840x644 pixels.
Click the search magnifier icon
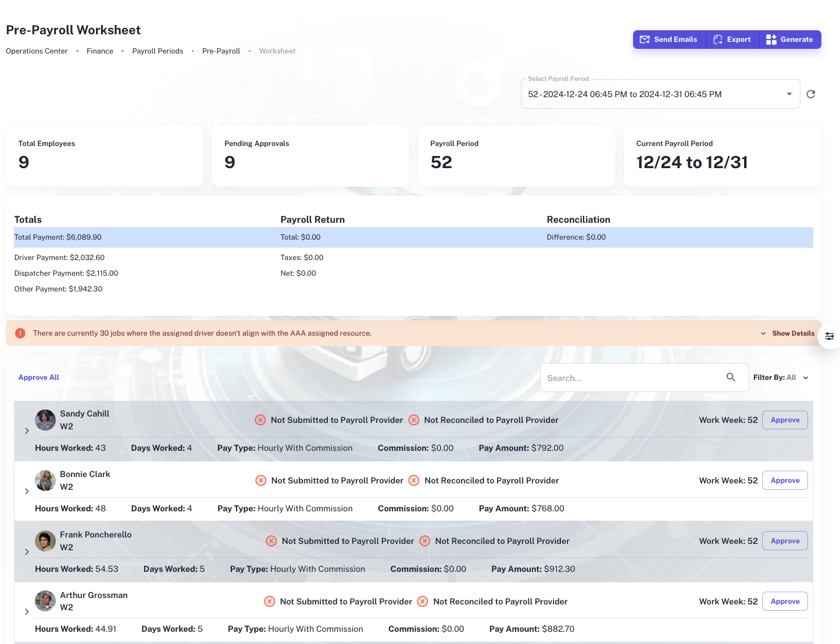pos(731,377)
